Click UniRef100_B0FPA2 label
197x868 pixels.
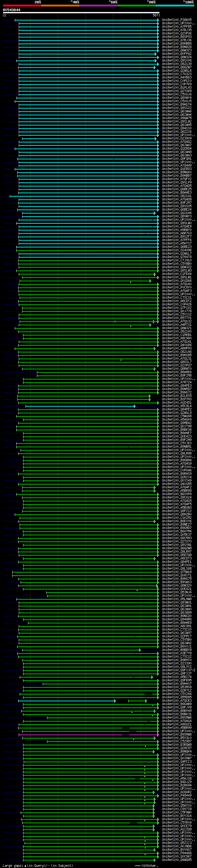tap(176, 54)
